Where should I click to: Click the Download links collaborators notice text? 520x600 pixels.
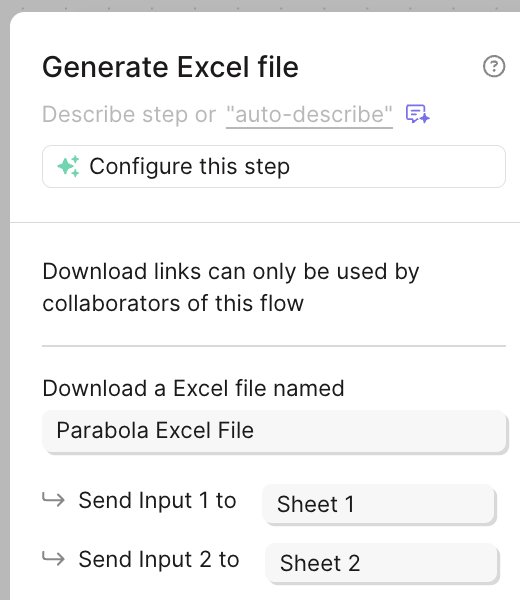coord(231,287)
